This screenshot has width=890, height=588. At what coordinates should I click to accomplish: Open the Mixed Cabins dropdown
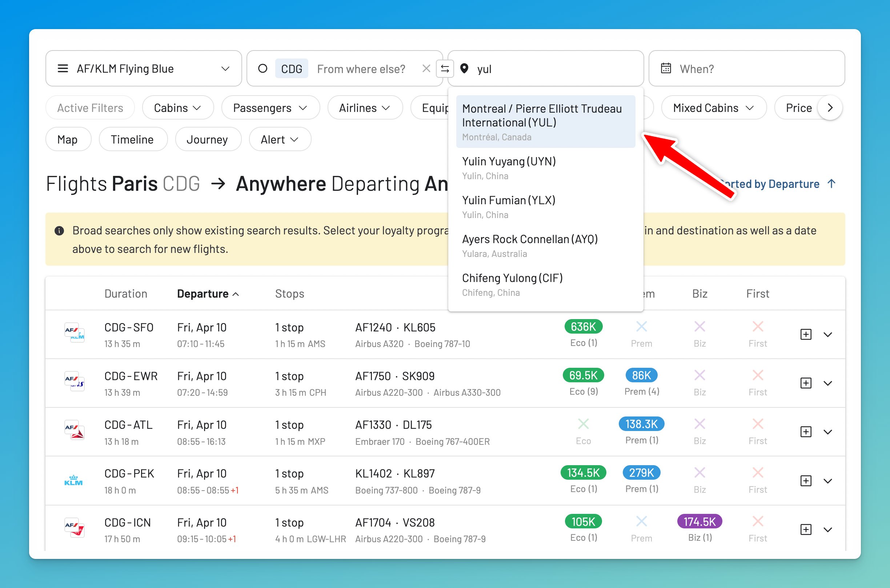pyautogui.click(x=713, y=108)
